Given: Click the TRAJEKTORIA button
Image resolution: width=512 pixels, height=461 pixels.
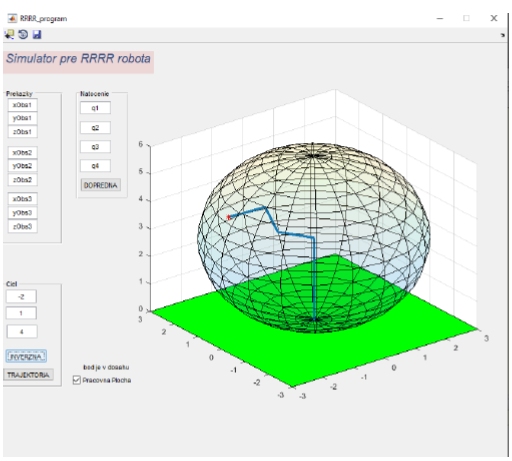Looking at the screenshot, I should pyautogui.click(x=28, y=375).
